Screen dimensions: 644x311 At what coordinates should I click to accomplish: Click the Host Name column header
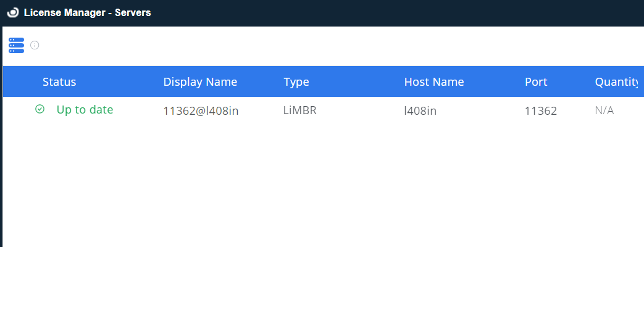tap(434, 82)
